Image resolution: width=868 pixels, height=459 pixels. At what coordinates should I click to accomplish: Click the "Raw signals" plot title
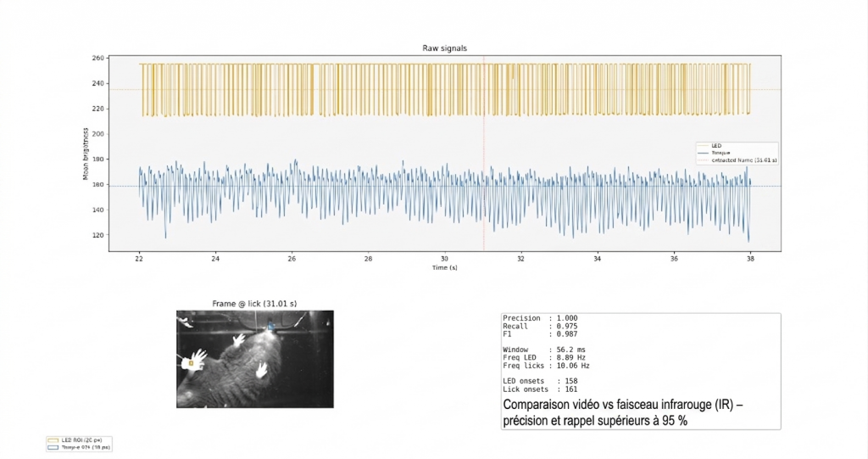point(444,48)
